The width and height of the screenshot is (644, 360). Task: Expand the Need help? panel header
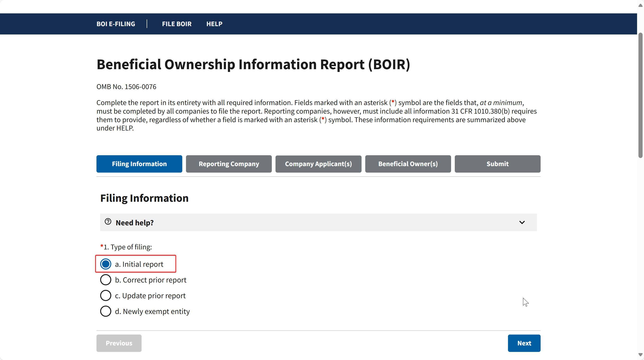[x=318, y=222]
